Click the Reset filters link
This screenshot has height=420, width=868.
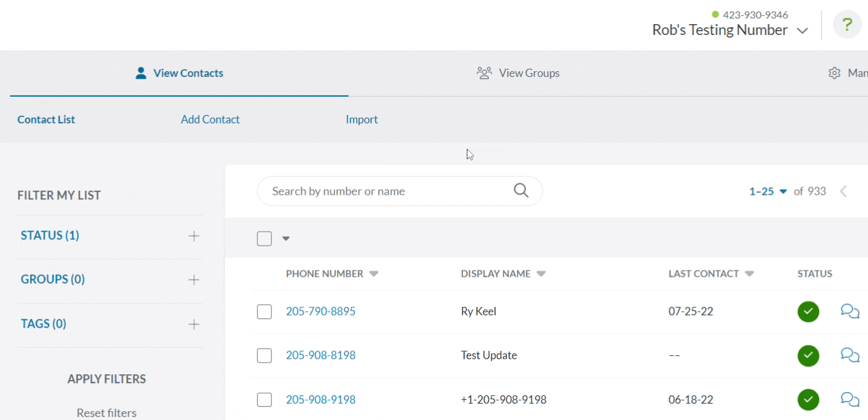[x=106, y=412]
